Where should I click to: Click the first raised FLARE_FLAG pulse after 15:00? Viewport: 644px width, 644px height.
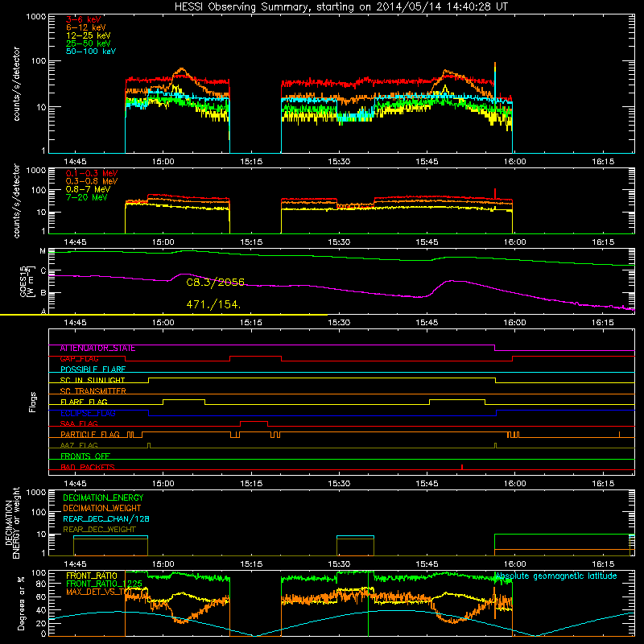coord(184,402)
